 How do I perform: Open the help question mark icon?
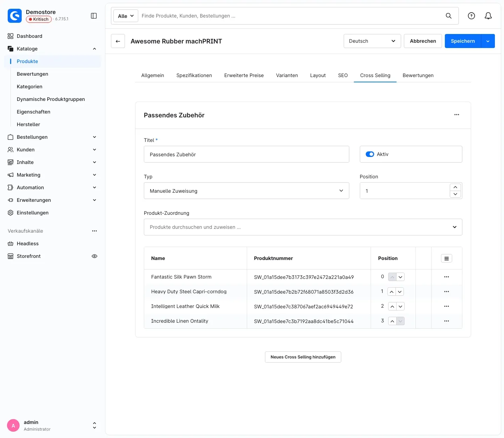coord(471,16)
